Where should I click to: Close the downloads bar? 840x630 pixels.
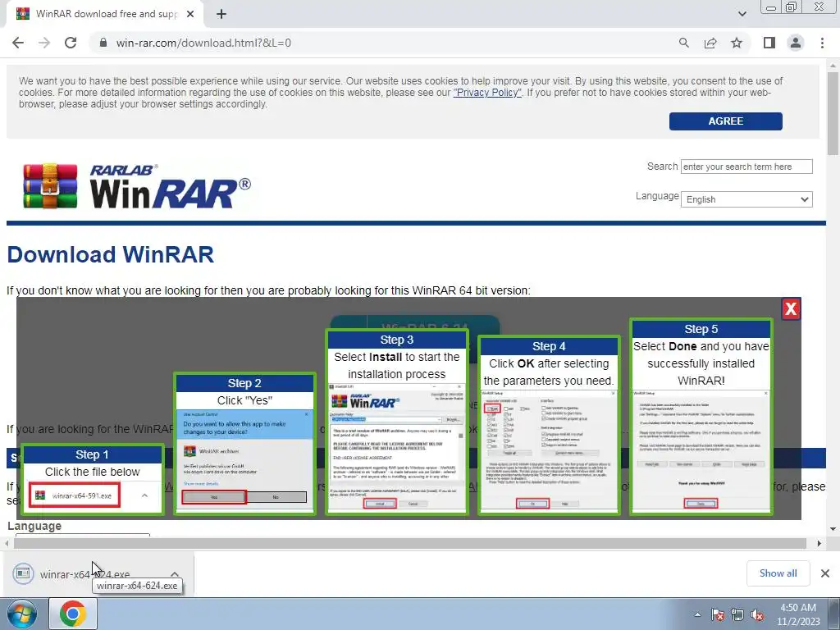pyautogui.click(x=825, y=573)
